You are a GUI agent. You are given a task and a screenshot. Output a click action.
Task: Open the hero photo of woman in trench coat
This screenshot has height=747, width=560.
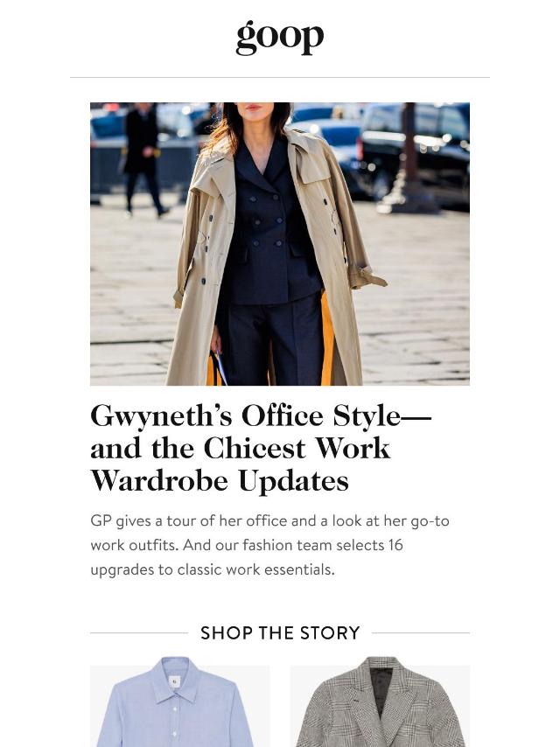280,243
